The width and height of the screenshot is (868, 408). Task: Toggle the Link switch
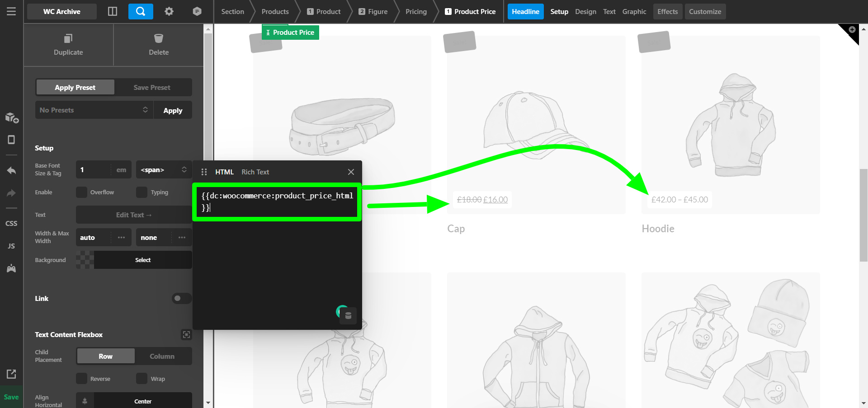pos(182,298)
